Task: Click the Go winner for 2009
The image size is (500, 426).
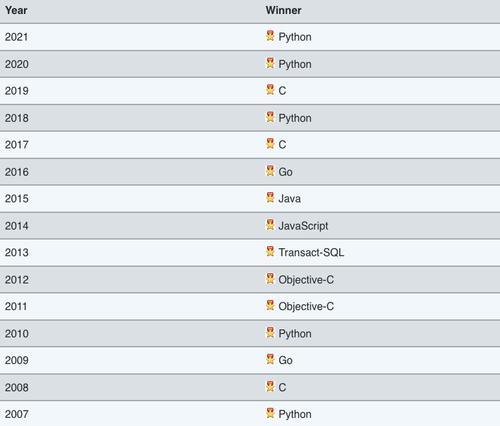Action: 285,360
